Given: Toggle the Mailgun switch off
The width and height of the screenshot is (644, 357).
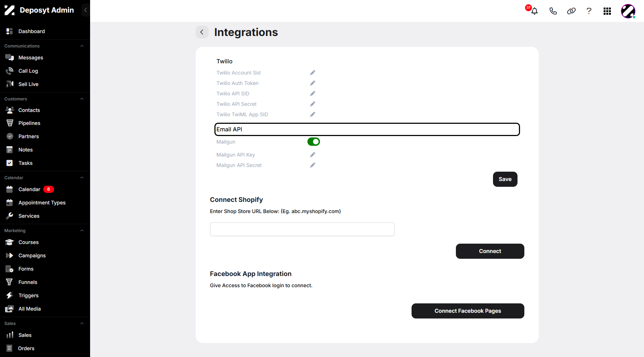Looking at the screenshot, I should pos(314,142).
